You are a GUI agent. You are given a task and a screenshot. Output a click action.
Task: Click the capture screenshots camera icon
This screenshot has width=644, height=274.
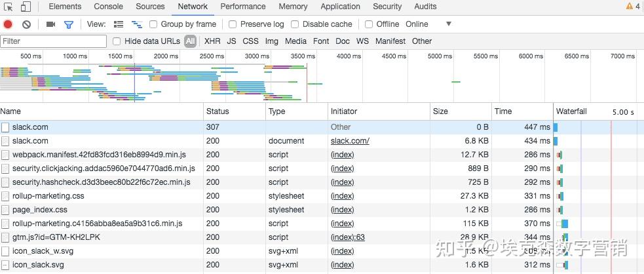[x=50, y=24]
